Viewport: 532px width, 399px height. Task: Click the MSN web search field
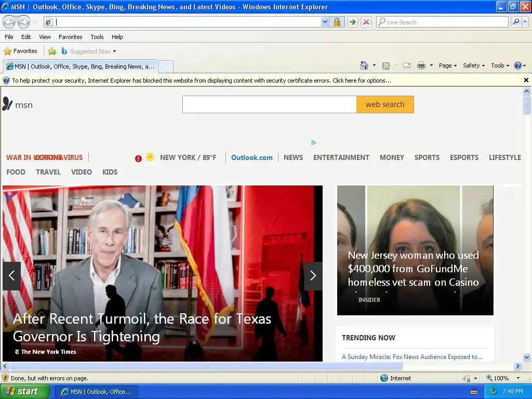(270, 104)
